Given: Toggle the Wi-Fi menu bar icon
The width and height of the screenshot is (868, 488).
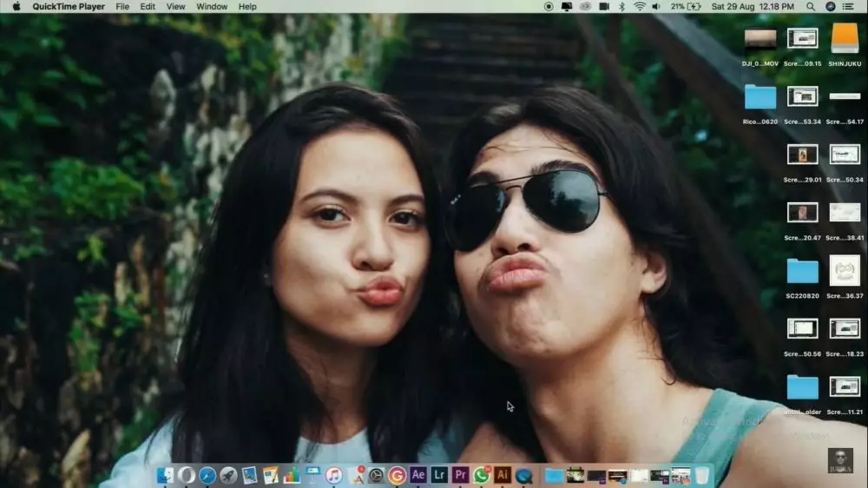Looking at the screenshot, I should pos(640,6).
